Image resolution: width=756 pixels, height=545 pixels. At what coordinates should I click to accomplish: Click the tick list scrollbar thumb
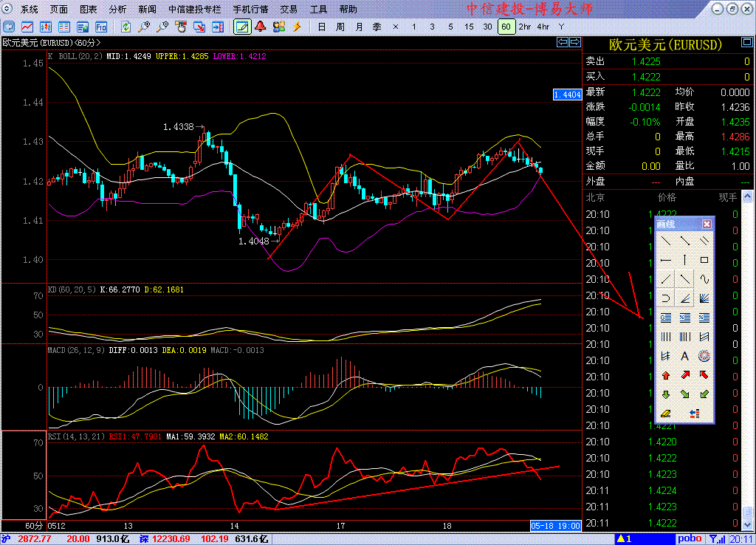(x=747, y=512)
